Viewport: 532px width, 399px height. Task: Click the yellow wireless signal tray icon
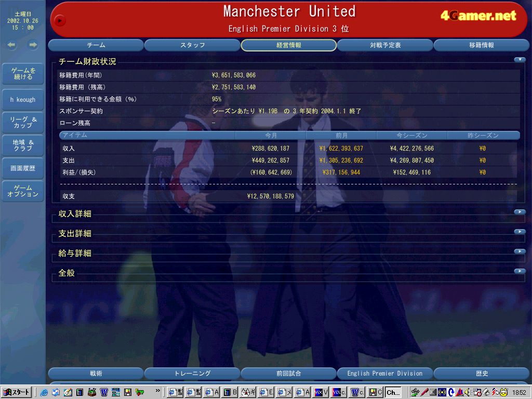442,393
